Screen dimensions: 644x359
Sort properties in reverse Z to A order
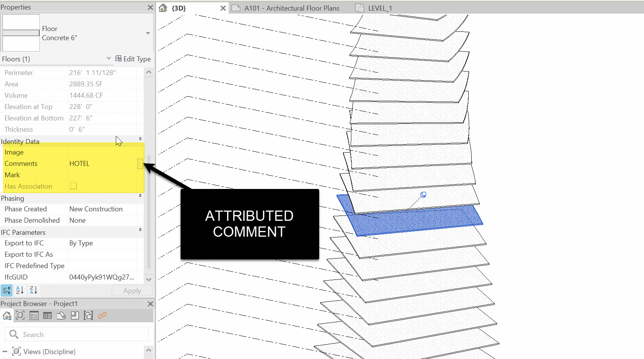coord(33,290)
